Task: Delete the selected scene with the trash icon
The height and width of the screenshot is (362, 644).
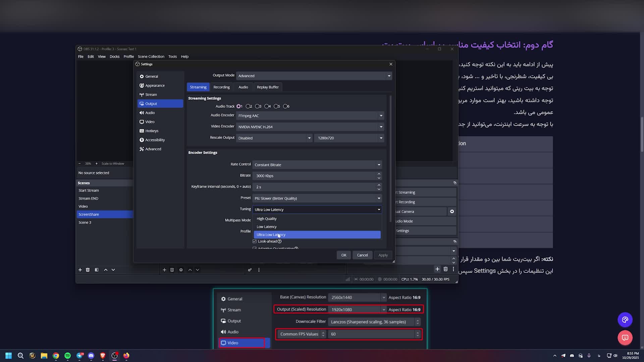Action: 88,270
